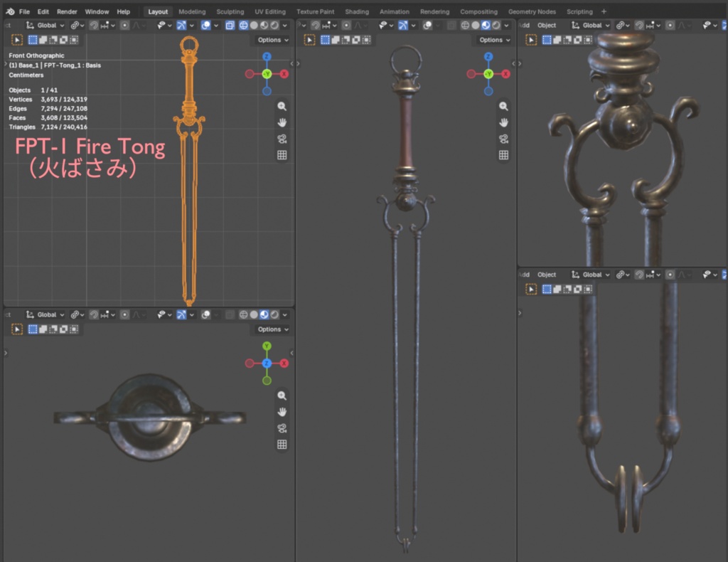Open Object menu in handle close-up viewport
The width and height of the screenshot is (728, 562).
(547, 26)
